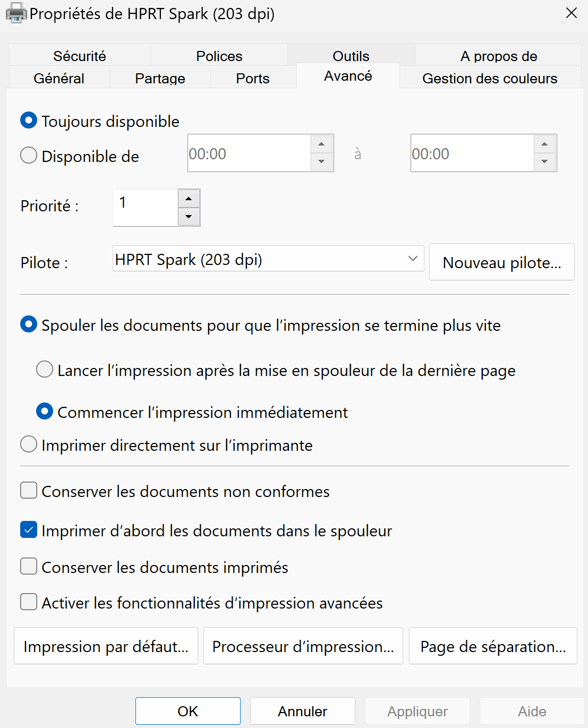Open Impression par défaut... settings
This screenshot has height=728, width=588.
point(106,646)
